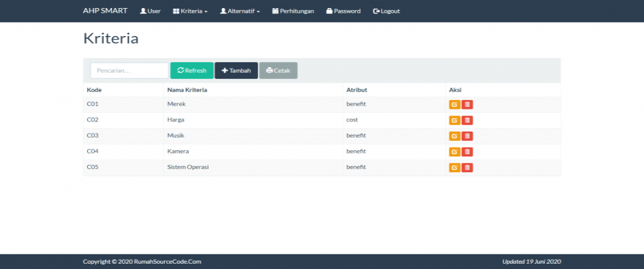
Task: Delete the Harga criteria row
Action: 467,120
